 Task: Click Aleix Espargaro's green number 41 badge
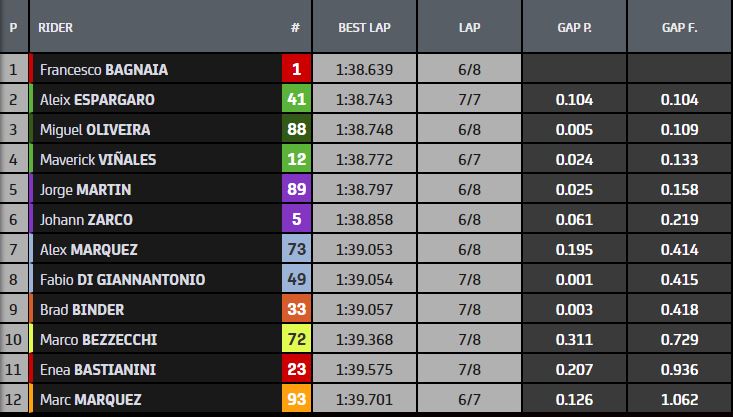tap(295, 100)
